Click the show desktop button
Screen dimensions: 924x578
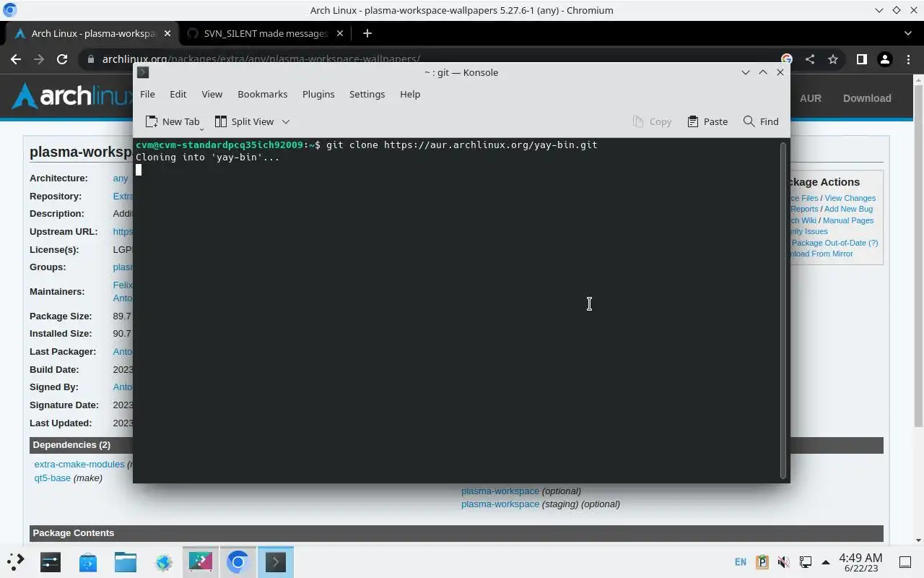coord(905,561)
